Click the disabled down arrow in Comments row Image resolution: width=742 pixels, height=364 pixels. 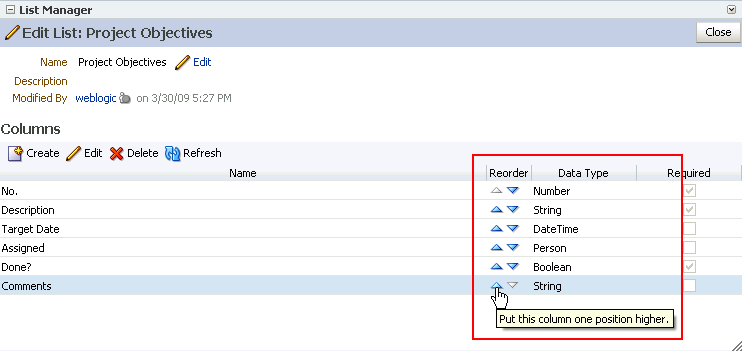point(512,285)
